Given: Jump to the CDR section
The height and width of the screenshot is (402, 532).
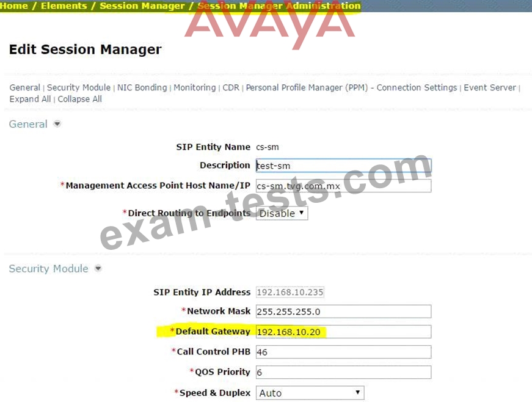Looking at the screenshot, I should tap(231, 87).
